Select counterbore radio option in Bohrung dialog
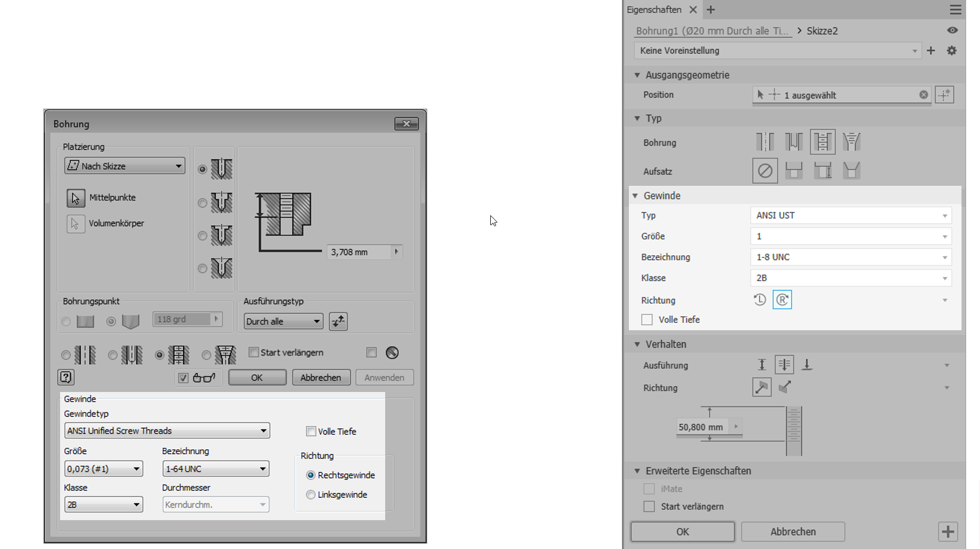The image size is (980, 549). point(202,203)
